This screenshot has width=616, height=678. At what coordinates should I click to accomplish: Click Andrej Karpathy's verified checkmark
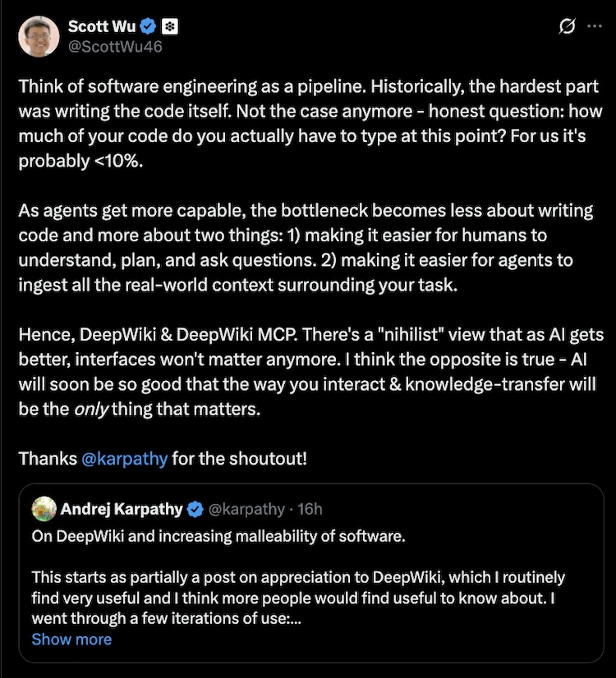click(195, 509)
